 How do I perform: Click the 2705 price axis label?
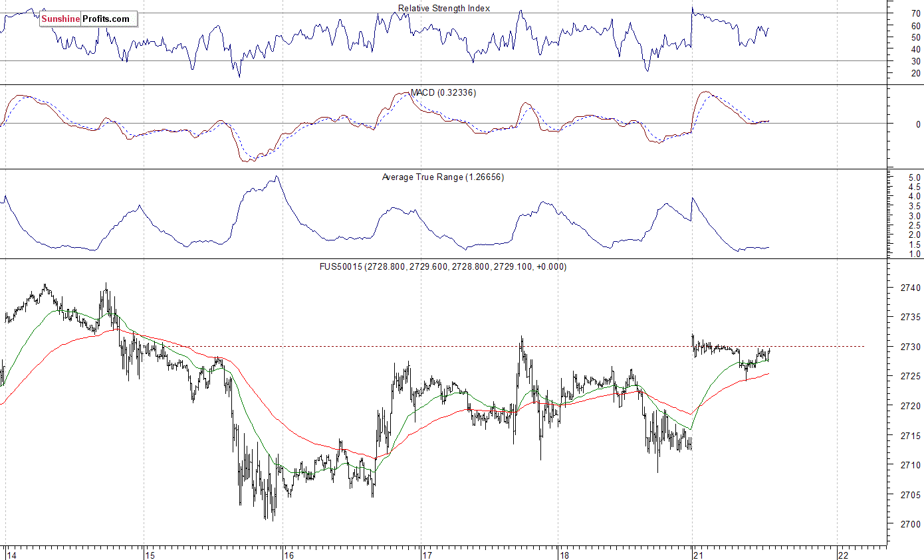coord(911,495)
